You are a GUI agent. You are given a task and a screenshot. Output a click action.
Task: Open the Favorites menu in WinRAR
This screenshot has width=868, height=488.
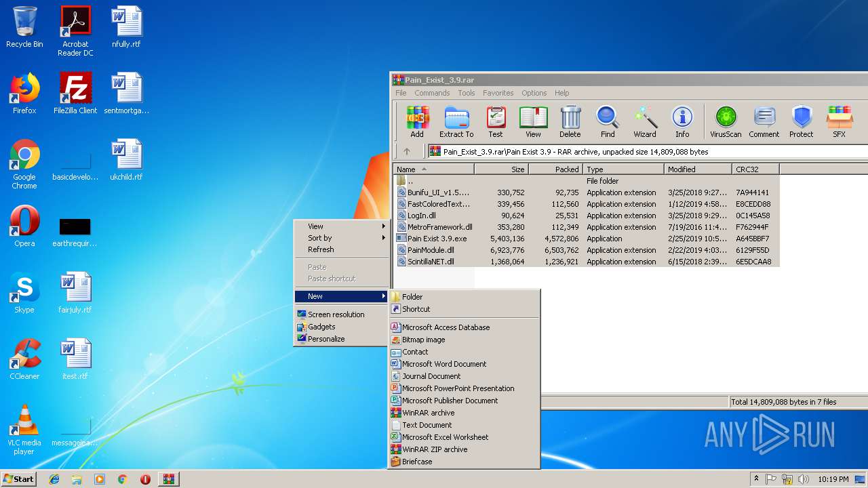coord(498,93)
